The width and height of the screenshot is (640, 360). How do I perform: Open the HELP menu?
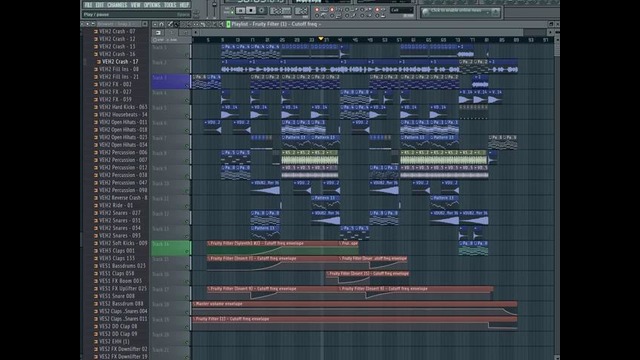[184, 5]
